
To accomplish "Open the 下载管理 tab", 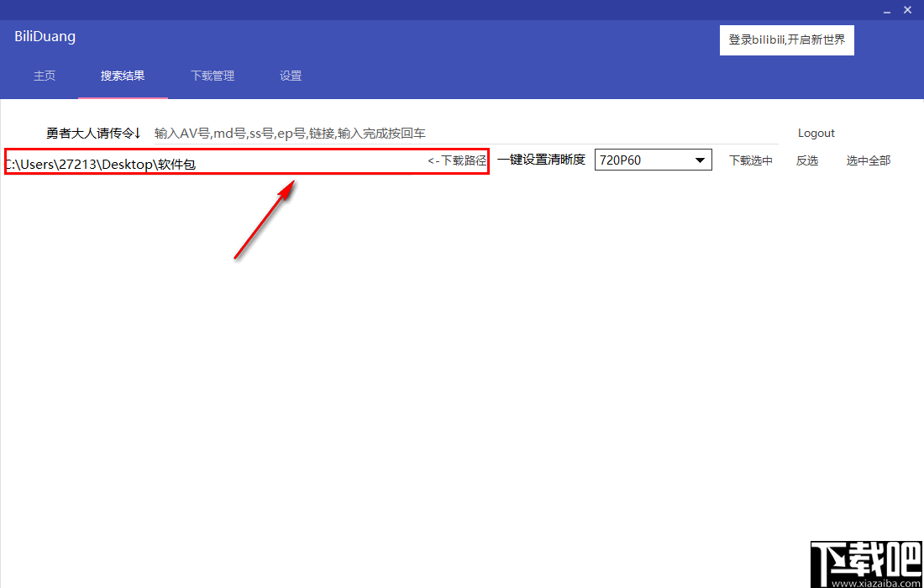I will click(212, 76).
